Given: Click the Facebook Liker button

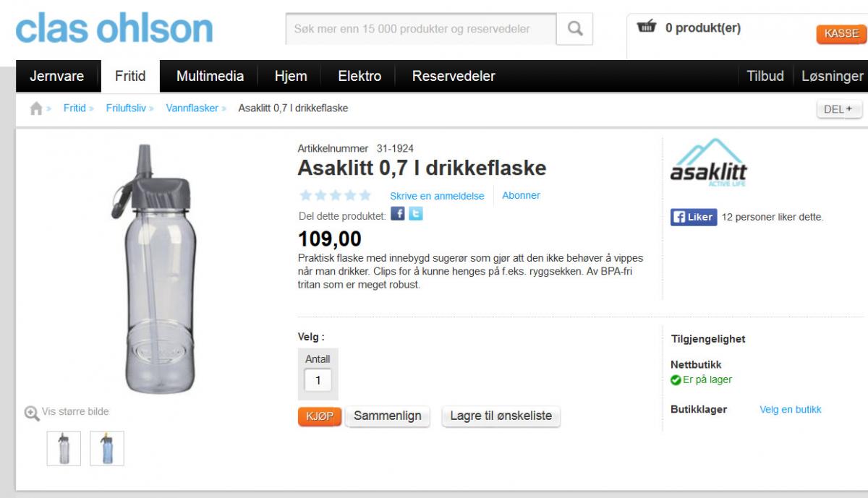Looking at the screenshot, I should click(x=694, y=217).
